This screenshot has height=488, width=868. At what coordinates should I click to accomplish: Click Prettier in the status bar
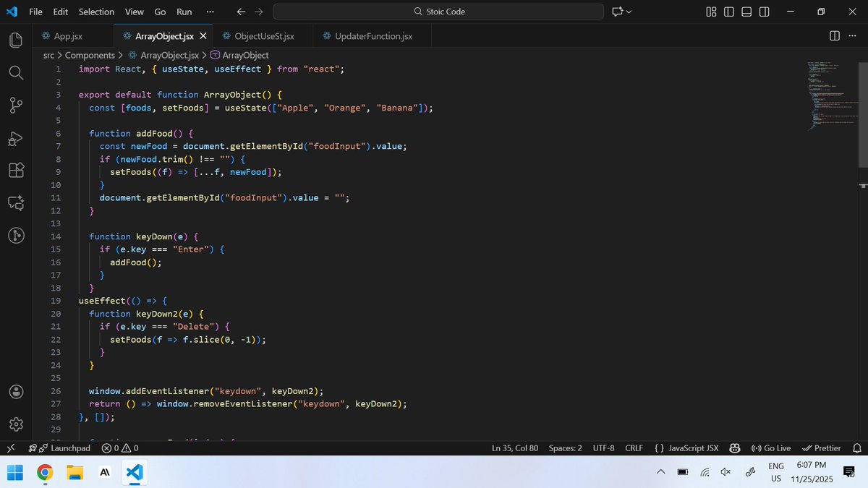(x=822, y=448)
